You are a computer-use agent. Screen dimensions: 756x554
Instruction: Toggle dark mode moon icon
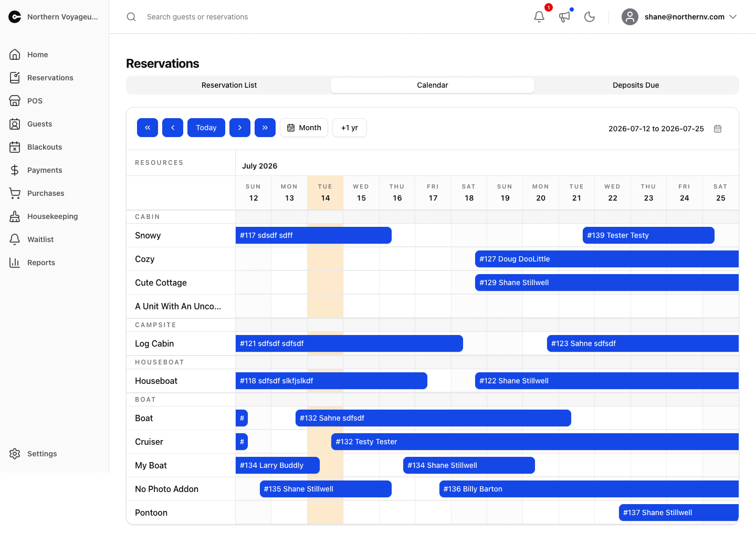[x=590, y=17]
